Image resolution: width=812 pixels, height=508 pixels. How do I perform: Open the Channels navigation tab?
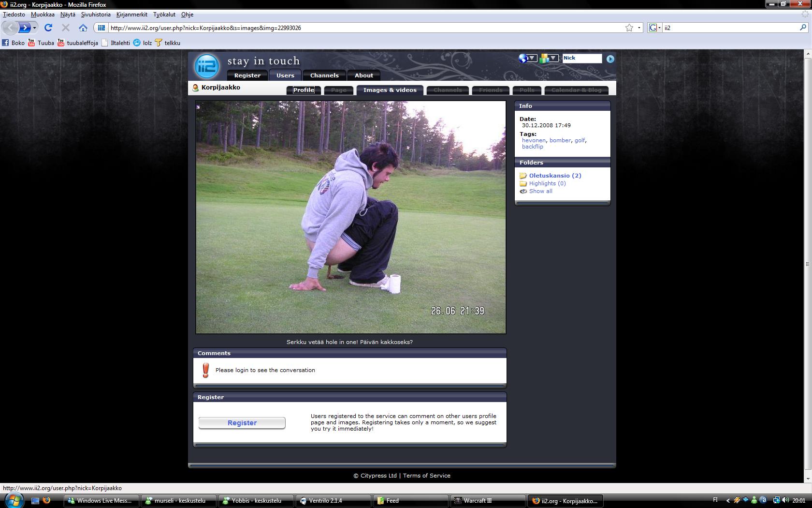(324, 75)
